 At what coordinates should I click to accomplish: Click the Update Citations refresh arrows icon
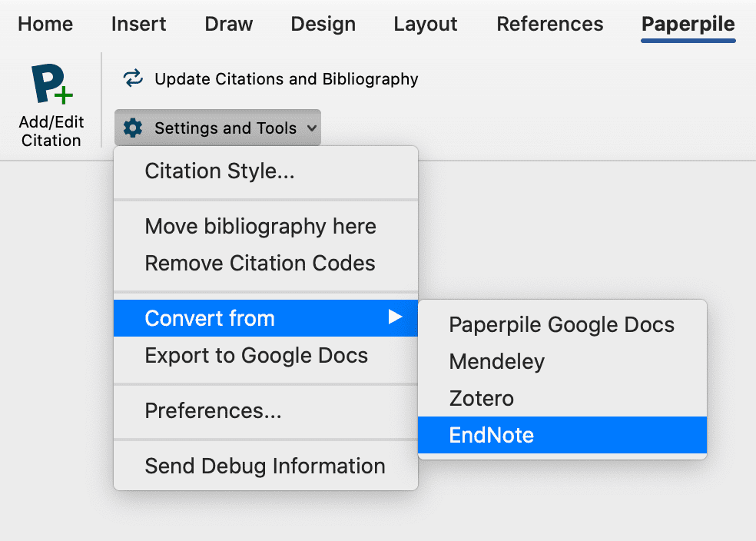click(133, 78)
